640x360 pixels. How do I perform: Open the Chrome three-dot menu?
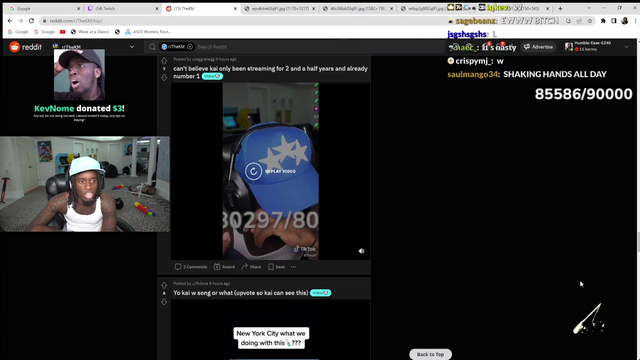click(635, 21)
